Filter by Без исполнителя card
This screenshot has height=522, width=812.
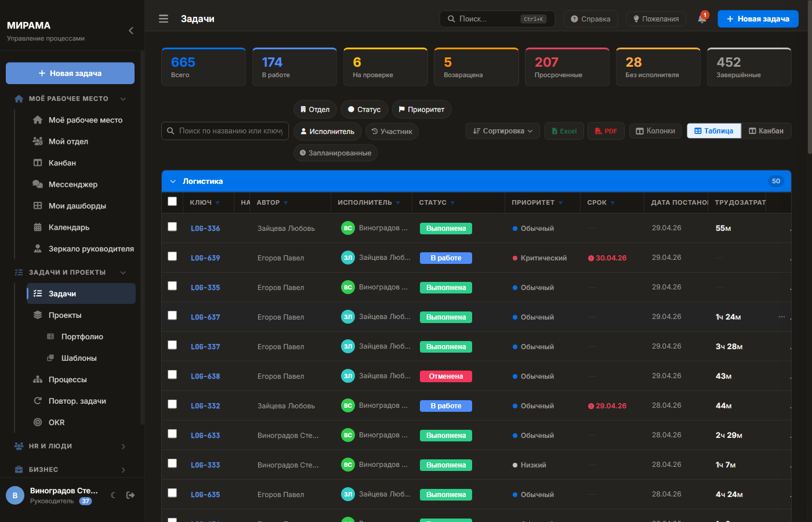658,67
